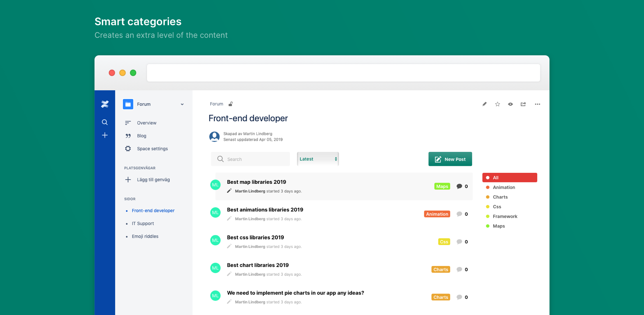
Task: Star the Front-end developer page
Action: point(497,104)
